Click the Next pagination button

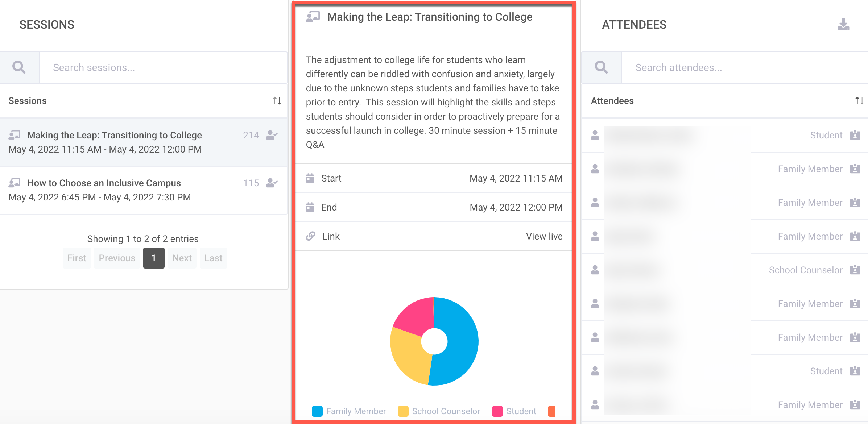[182, 258]
